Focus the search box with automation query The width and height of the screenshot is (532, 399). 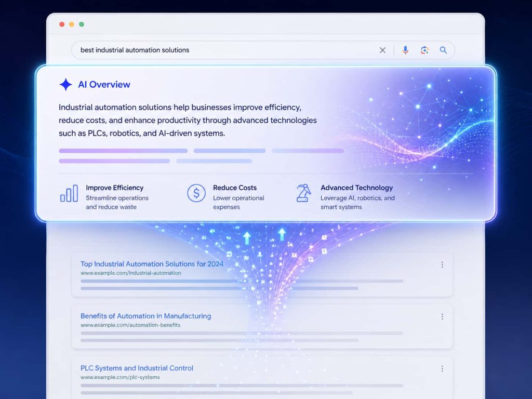263,50
